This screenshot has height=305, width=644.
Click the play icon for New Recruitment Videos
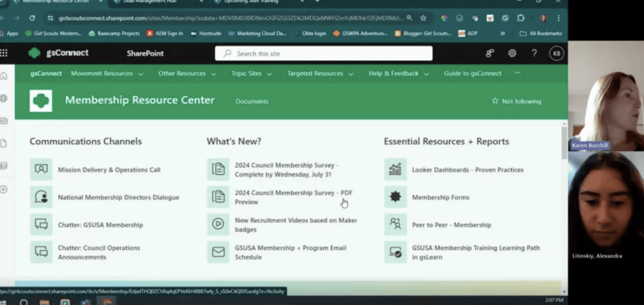point(218,224)
